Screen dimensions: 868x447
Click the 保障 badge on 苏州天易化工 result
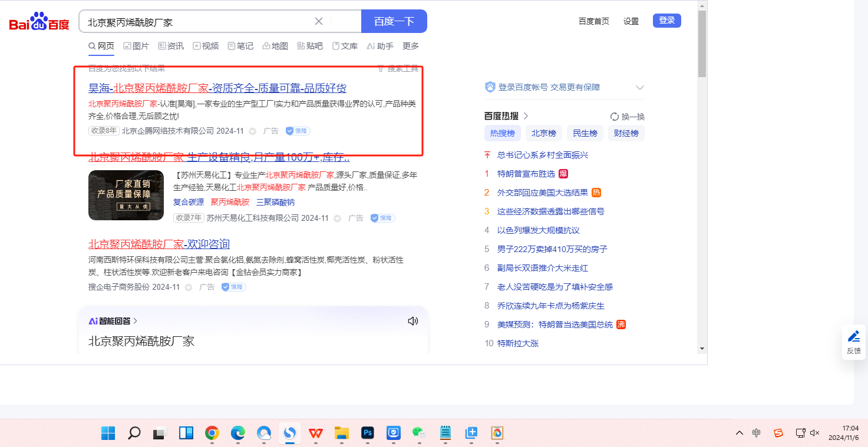pyautogui.click(x=383, y=218)
